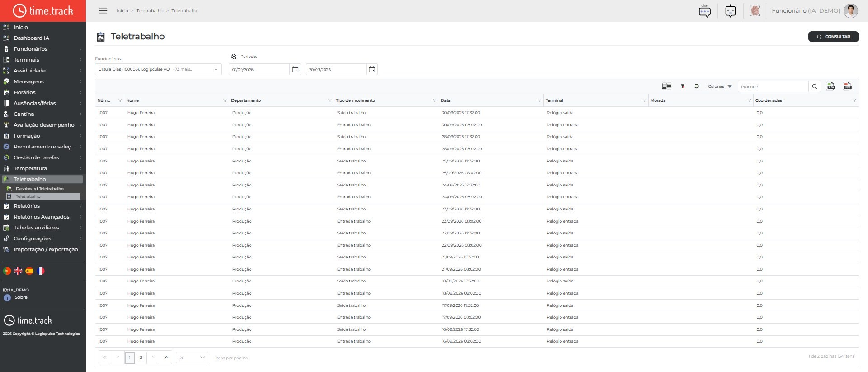Toggle the row layout grid icon
This screenshot has width=868, height=372.
[667, 86]
